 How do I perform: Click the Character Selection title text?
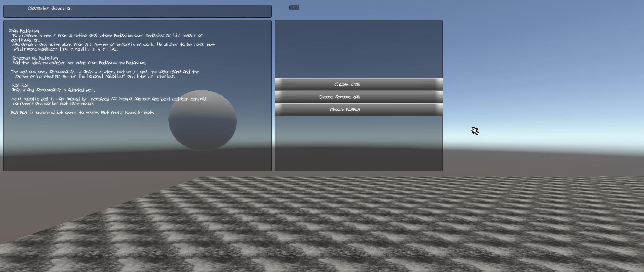(x=50, y=8)
